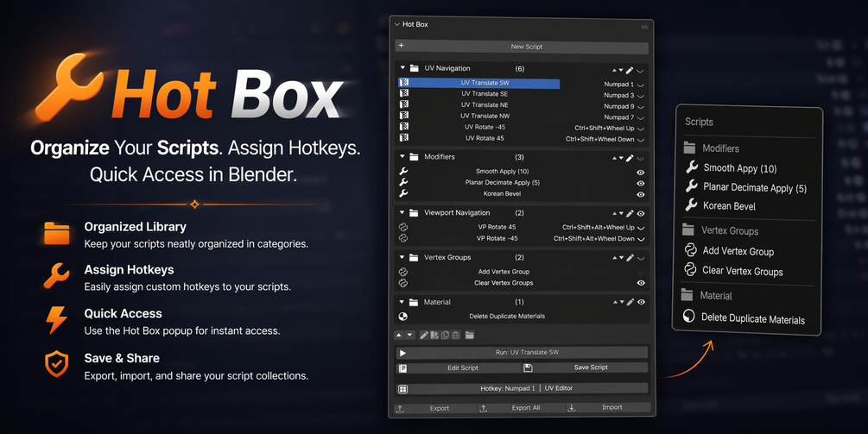This screenshot has width=868, height=434.
Task: Click Hotkey: Numpad 1 assignment button
Action: [522, 388]
